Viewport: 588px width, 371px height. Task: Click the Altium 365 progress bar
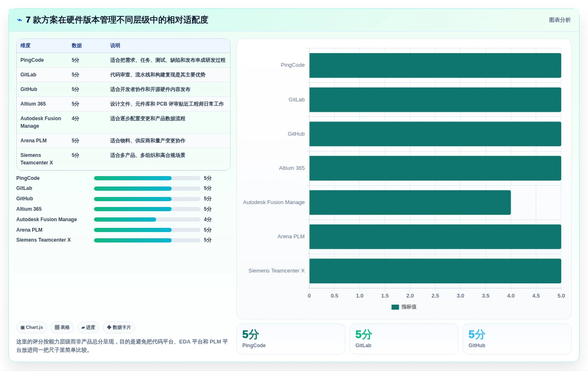point(147,209)
